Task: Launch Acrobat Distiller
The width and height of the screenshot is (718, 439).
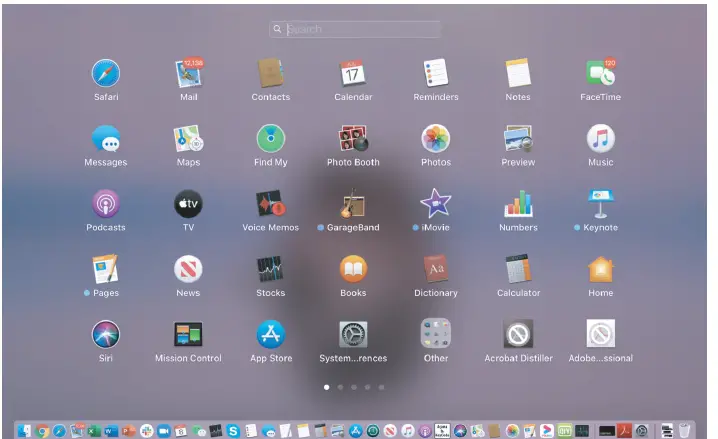Action: [x=518, y=334]
